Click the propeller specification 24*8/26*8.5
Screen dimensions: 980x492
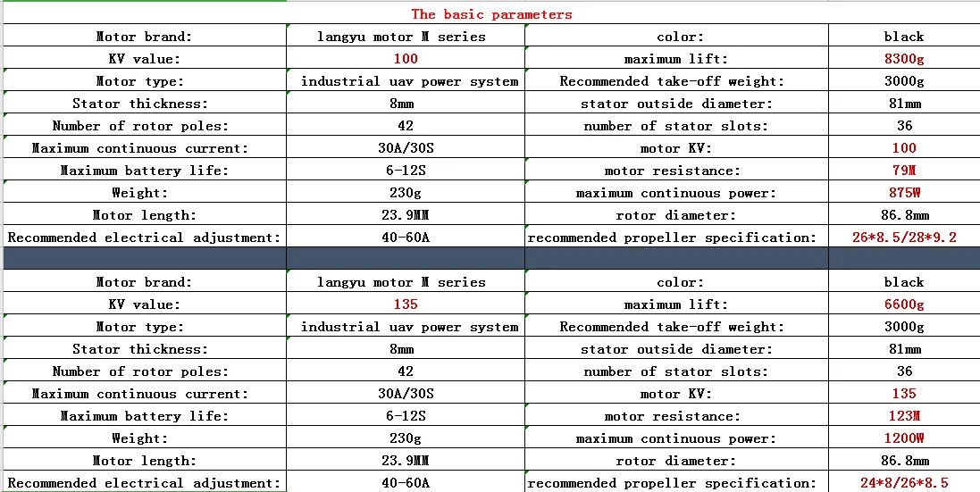[x=904, y=483]
